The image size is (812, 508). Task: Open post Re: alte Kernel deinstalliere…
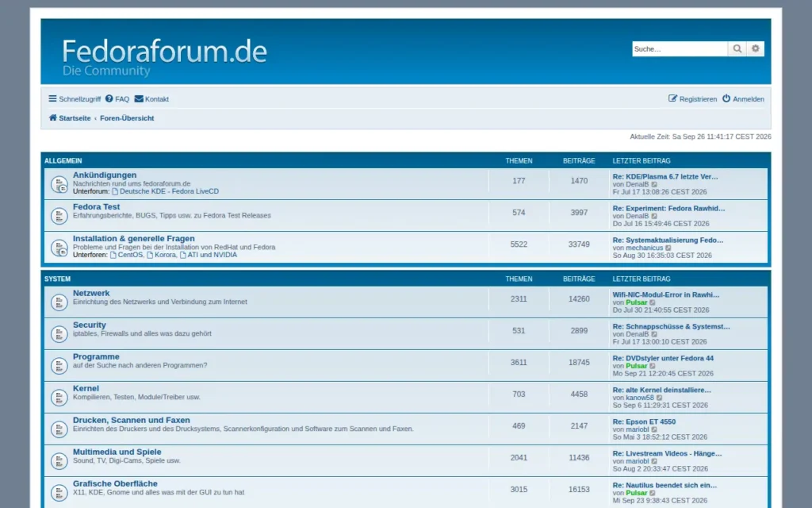pos(662,390)
